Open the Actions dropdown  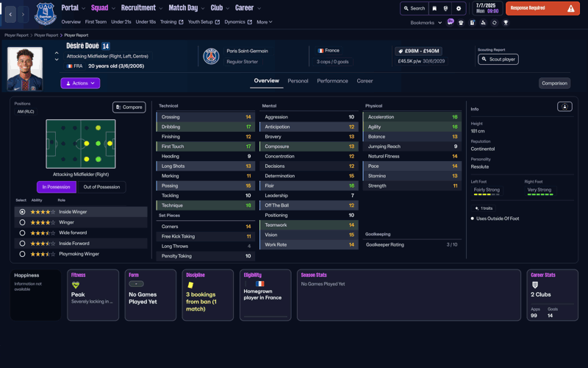click(x=80, y=83)
